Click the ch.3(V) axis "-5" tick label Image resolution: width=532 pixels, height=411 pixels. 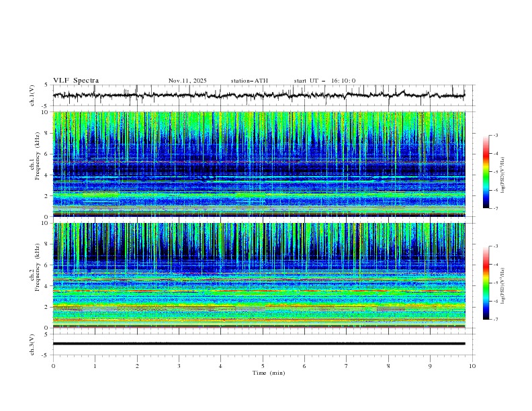[x=46, y=355]
